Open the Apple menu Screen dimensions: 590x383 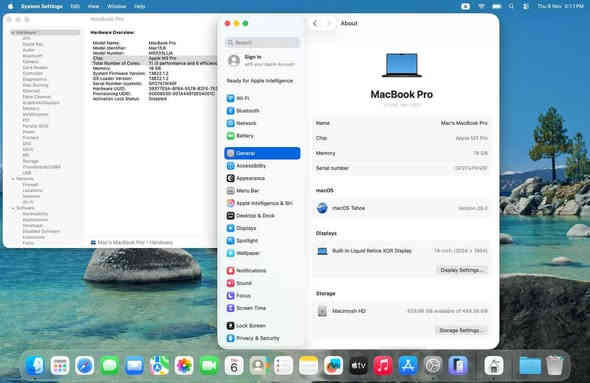[11, 6]
